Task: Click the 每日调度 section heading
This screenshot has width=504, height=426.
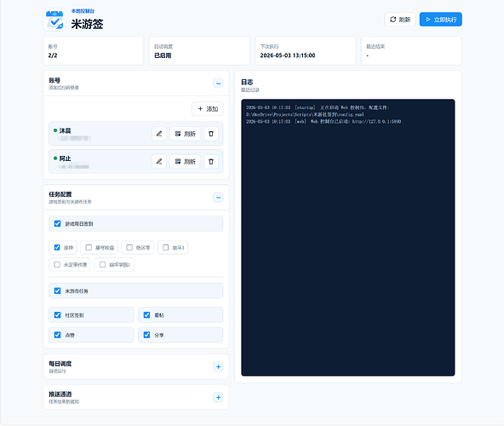Action: coord(60,364)
